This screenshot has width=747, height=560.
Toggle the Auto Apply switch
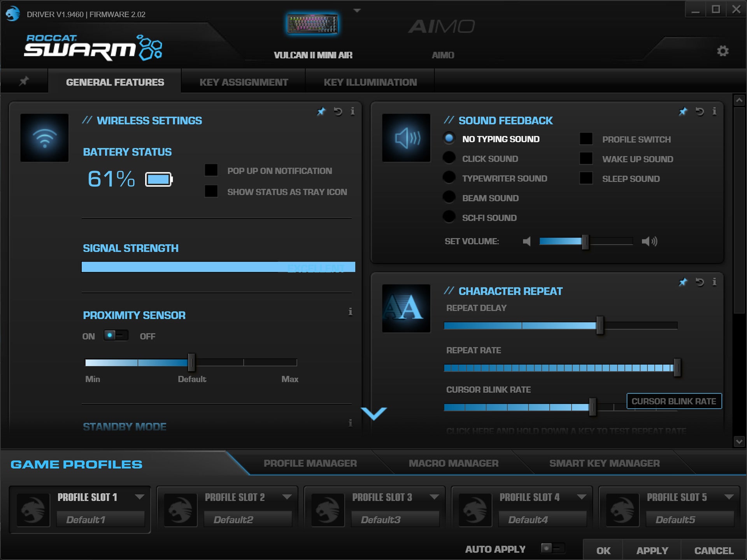(x=552, y=548)
